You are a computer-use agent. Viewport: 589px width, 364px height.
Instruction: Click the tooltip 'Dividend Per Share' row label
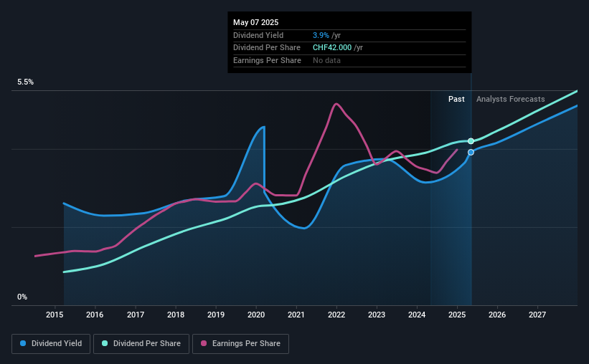coord(267,48)
